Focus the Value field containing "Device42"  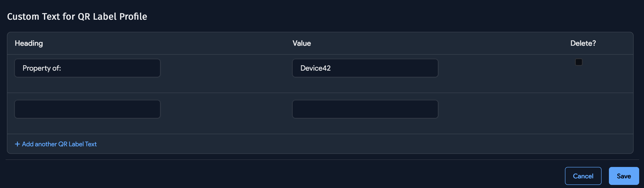[365, 68]
